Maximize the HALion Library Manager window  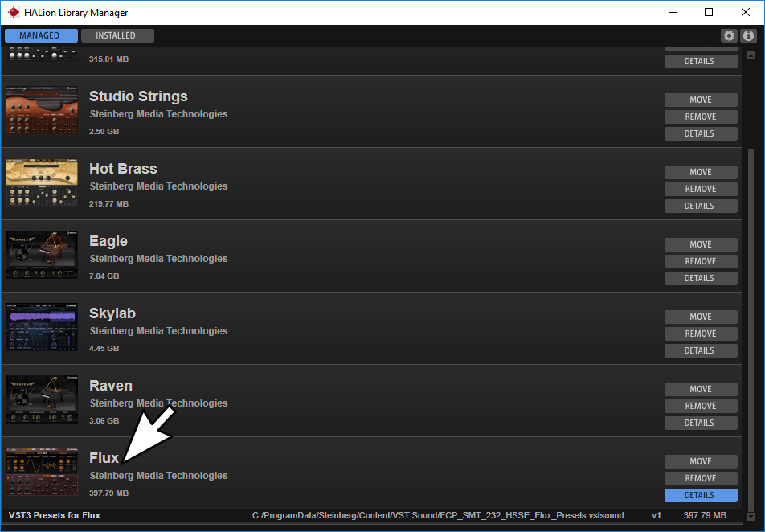(x=709, y=12)
